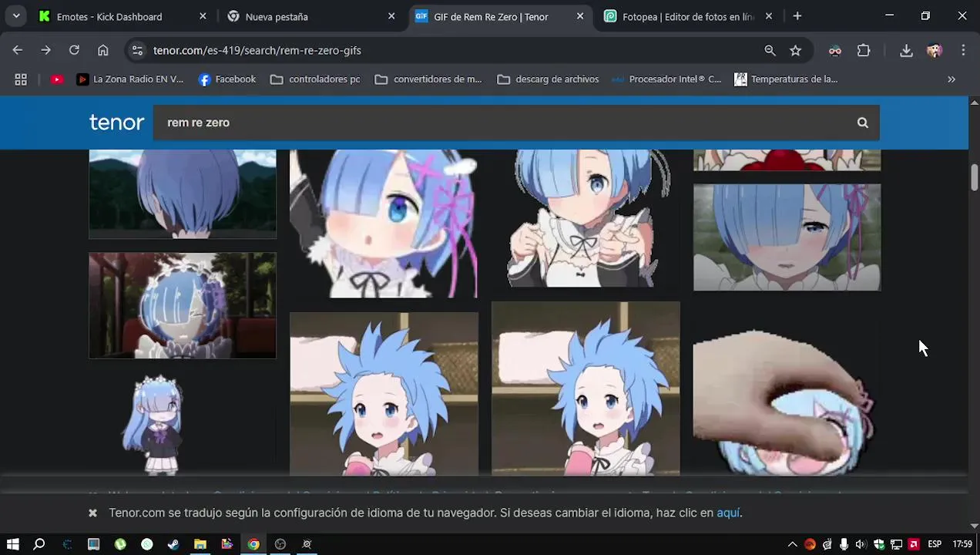Viewport: 980px width, 555px height.
Task: Switch to the Nueva pestaña tab
Action: click(312, 16)
